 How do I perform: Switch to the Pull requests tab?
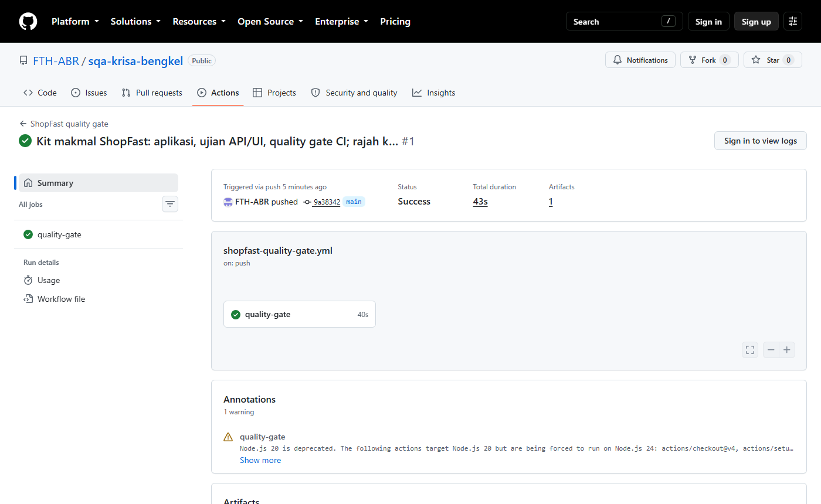point(152,93)
